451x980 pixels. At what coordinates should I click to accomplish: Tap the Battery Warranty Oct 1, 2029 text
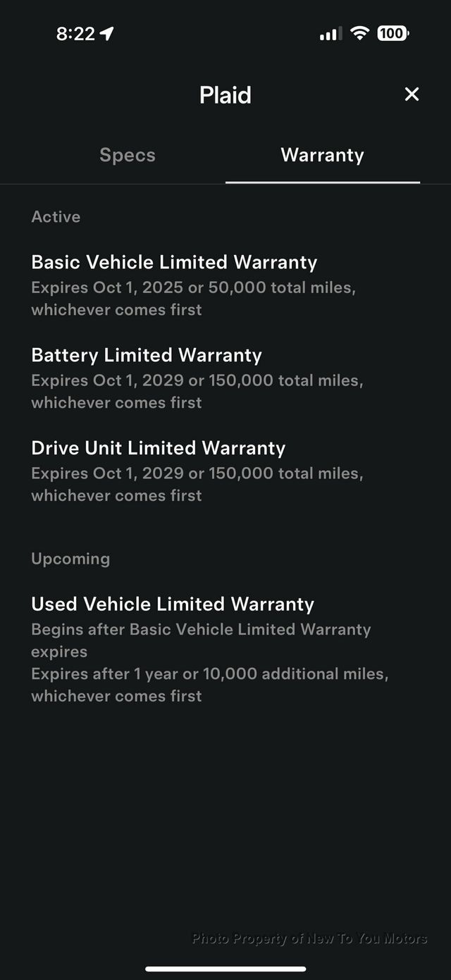pos(197,380)
